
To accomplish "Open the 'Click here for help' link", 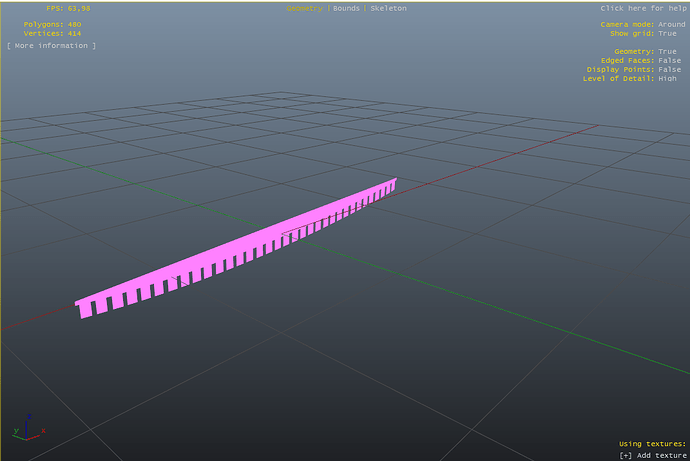I will (642, 8).
